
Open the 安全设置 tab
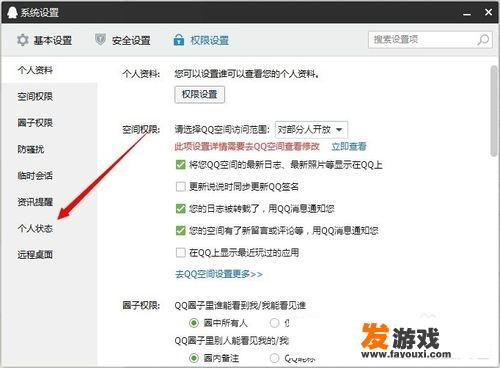pos(123,40)
